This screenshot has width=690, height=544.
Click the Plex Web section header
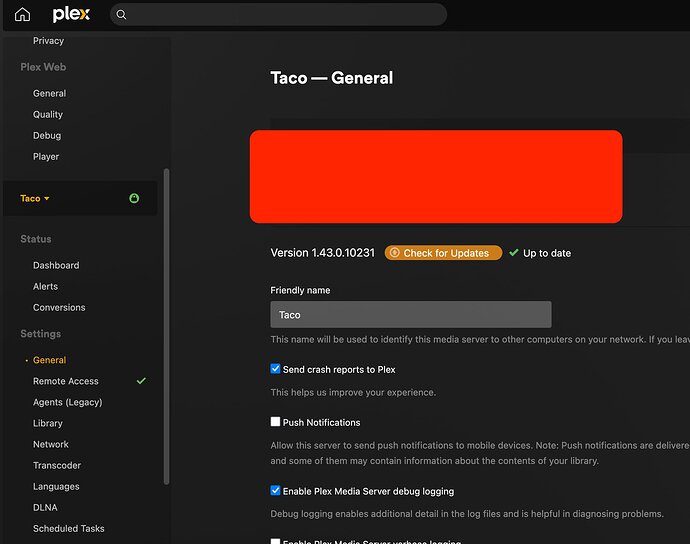(43, 67)
